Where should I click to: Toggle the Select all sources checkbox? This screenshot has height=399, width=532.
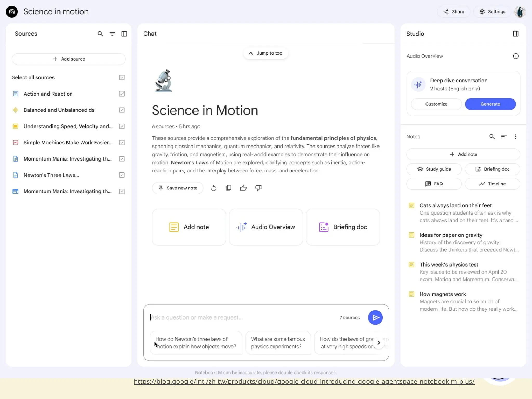tap(122, 77)
